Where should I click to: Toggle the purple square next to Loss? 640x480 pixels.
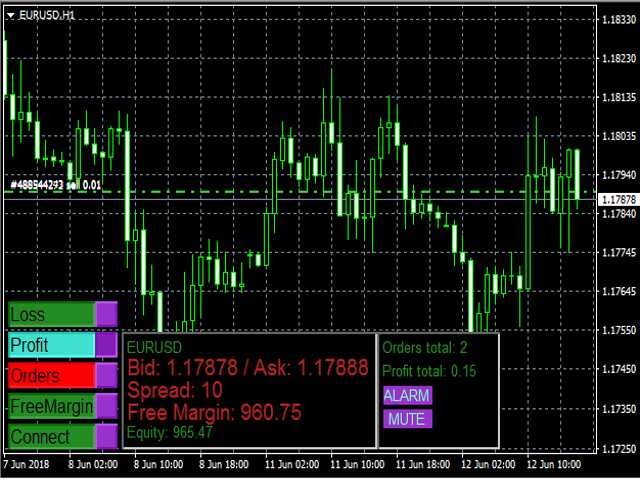107,314
